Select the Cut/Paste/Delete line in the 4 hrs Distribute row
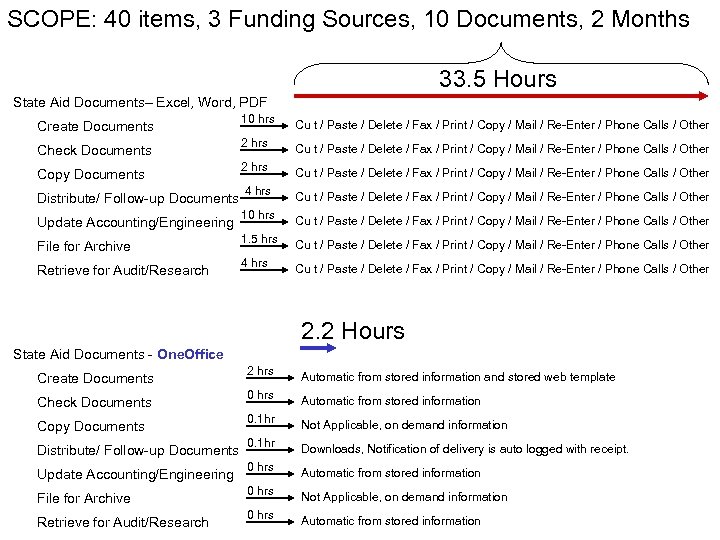Image resolution: width=720 pixels, height=540 pixels. coord(502,197)
